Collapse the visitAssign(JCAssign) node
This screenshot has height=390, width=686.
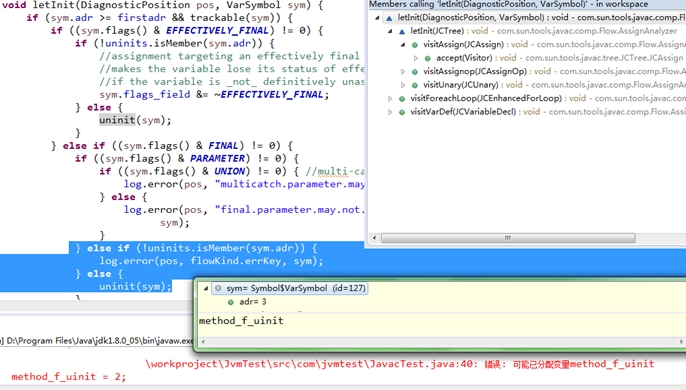pos(403,45)
